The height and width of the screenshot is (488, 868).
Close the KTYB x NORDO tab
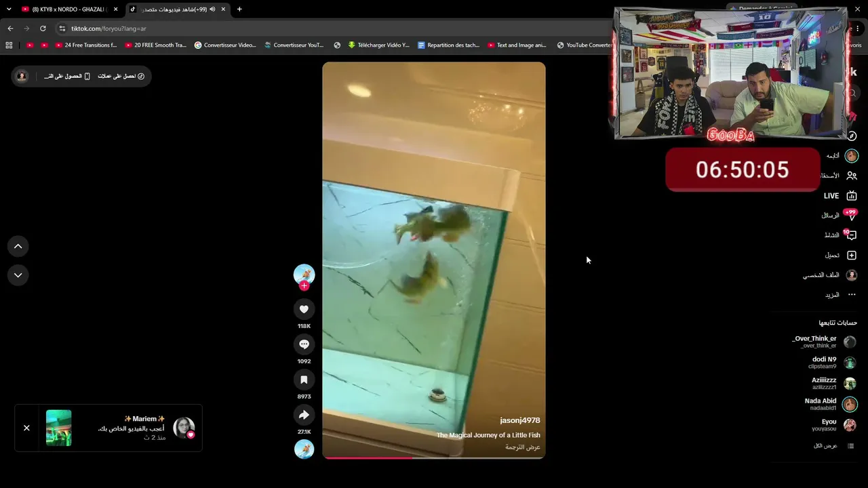tap(115, 9)
